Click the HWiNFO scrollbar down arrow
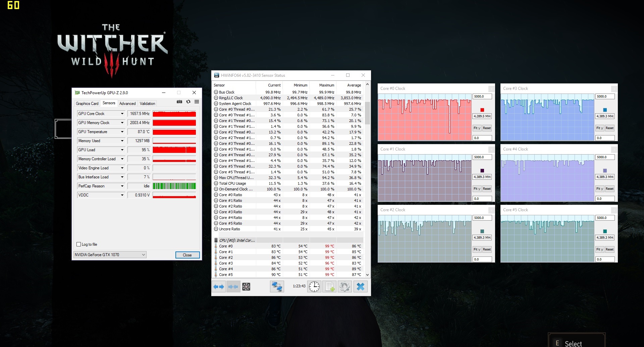The width and height of the screenshot is (644, 347). tap(368, 275)
